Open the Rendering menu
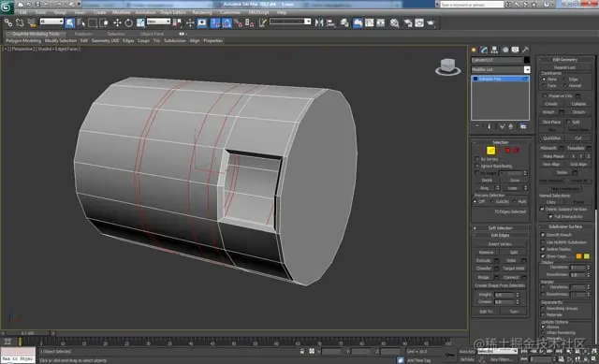This screenshot has width=599, height=364. click(x=202, y=12)
